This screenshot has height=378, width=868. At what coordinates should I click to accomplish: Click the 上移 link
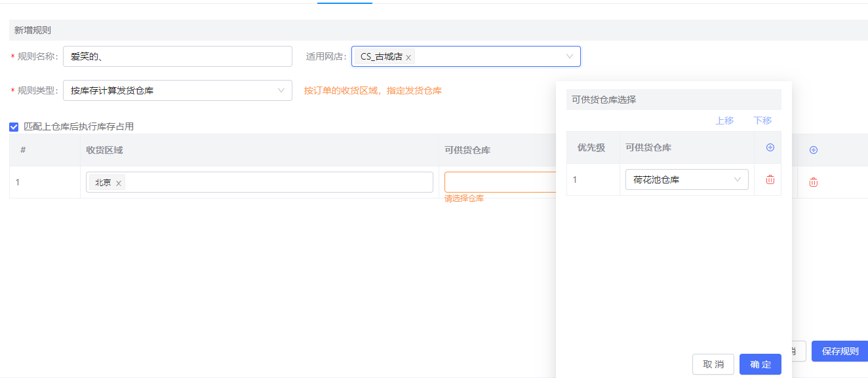tap(724, 121)
